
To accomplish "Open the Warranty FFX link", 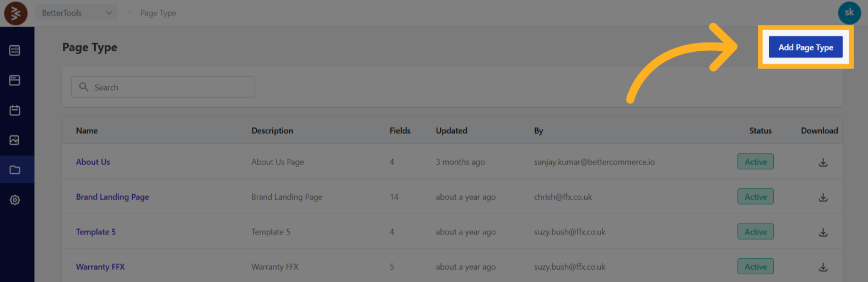I will [100, 267].
